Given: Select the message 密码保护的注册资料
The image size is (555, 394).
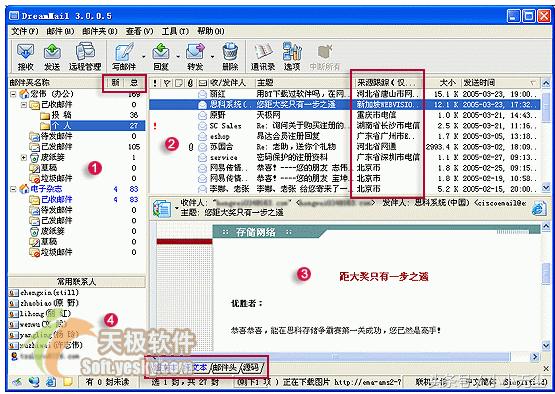Looking at the screenshot, I should tap(345, 157).
